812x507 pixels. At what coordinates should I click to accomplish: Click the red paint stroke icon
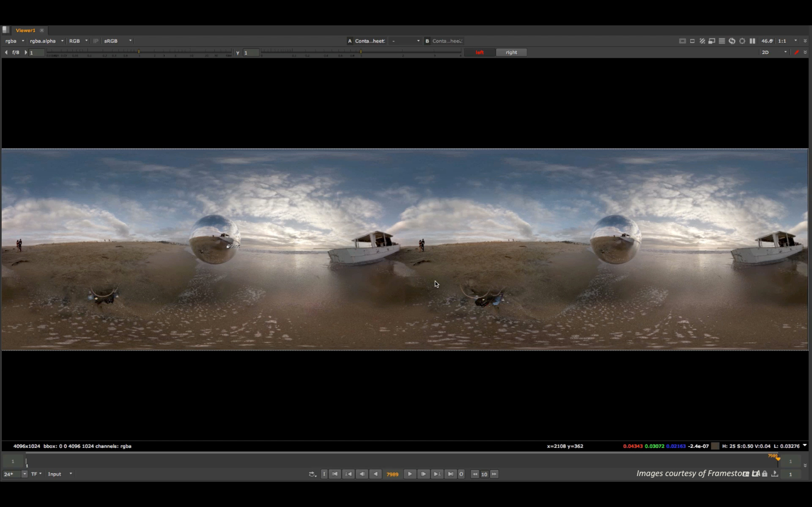click(x=796, y=52)
